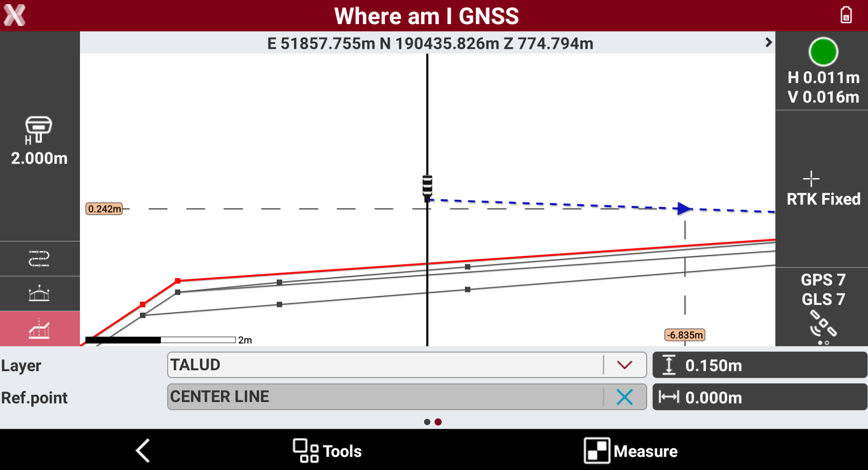Viewport: 868px width, 470px height.
Task: Switch to the cross-section bridge view icon
Action: pos(39,294)
